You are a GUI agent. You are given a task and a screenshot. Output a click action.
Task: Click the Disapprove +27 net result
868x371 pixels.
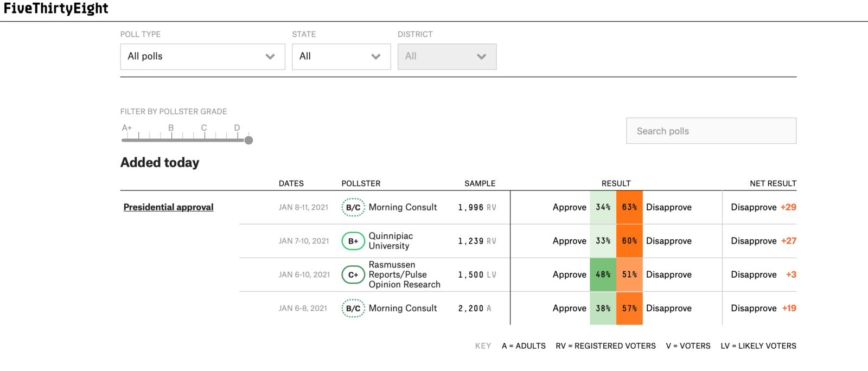coord(763,241)
